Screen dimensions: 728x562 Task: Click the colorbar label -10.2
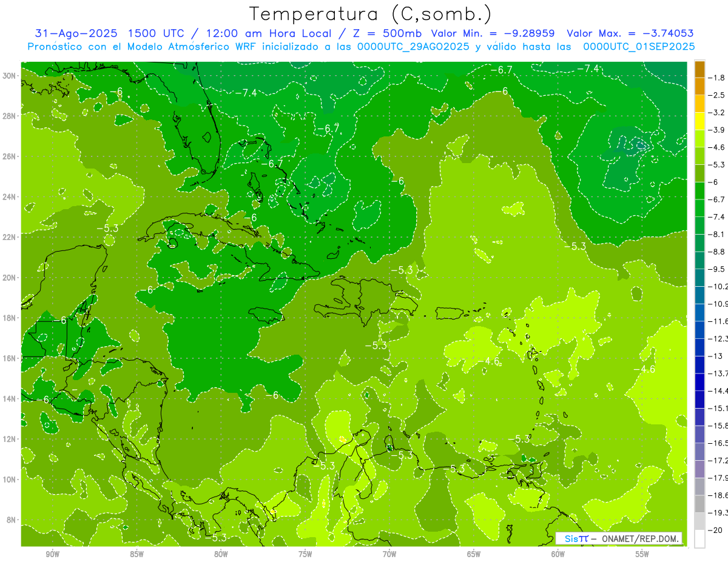718,286
